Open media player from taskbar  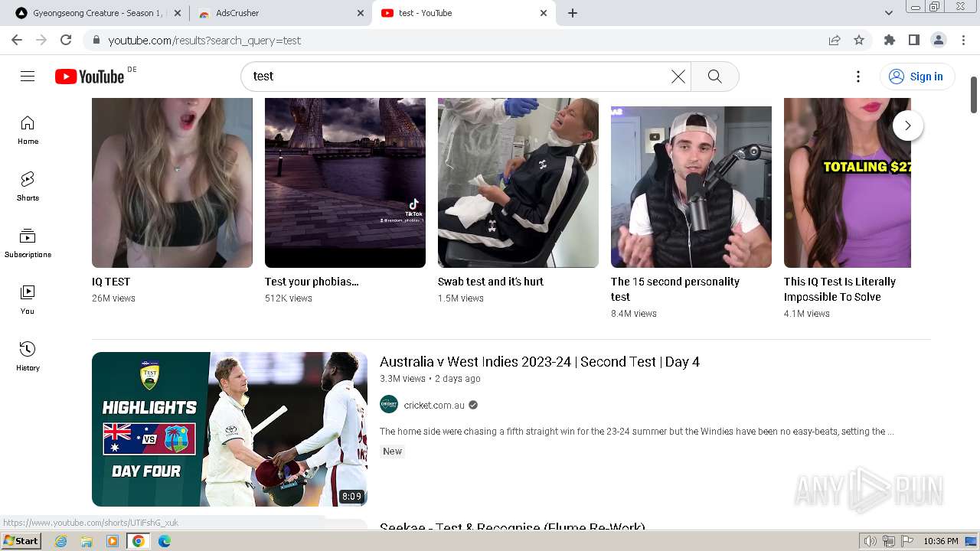tap(113, 541)
